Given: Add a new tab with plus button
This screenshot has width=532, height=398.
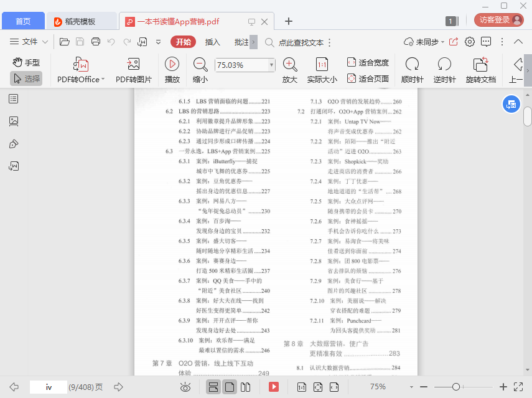Looking at the screenshot, I should point(288,21).
